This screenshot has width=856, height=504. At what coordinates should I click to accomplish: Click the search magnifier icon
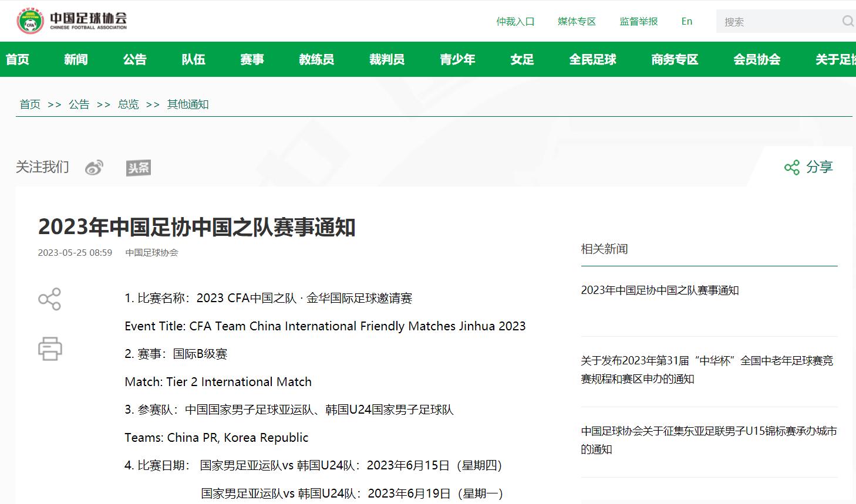847,21
